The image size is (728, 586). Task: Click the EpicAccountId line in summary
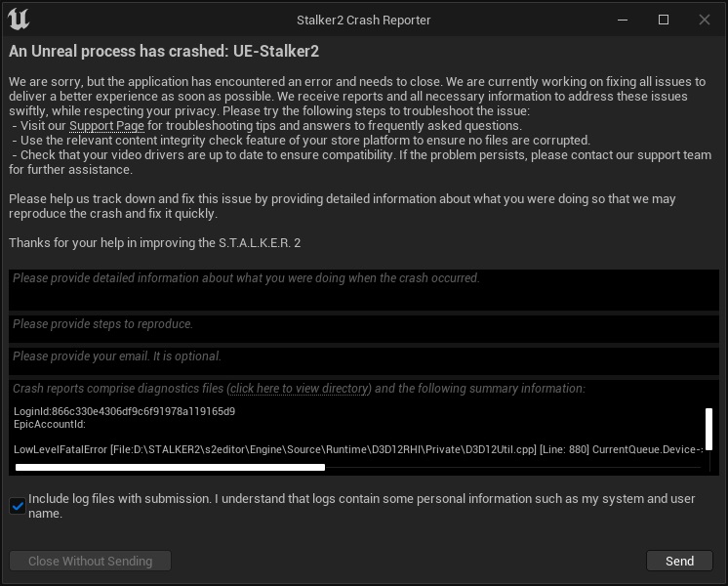[50, 424]
